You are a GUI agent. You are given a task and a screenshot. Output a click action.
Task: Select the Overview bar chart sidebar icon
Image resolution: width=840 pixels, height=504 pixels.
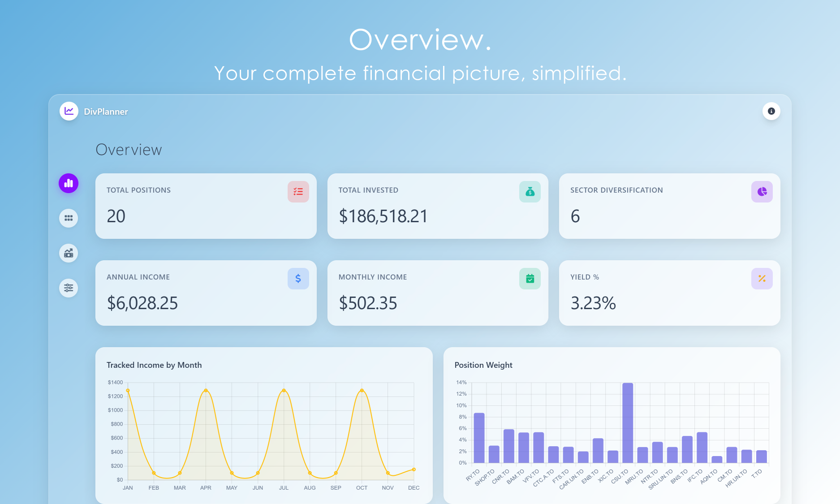tap(69, 183)
